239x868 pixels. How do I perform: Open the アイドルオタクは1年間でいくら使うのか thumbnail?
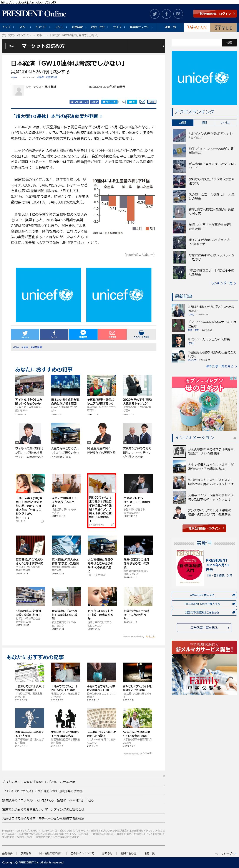click(30, 385)
